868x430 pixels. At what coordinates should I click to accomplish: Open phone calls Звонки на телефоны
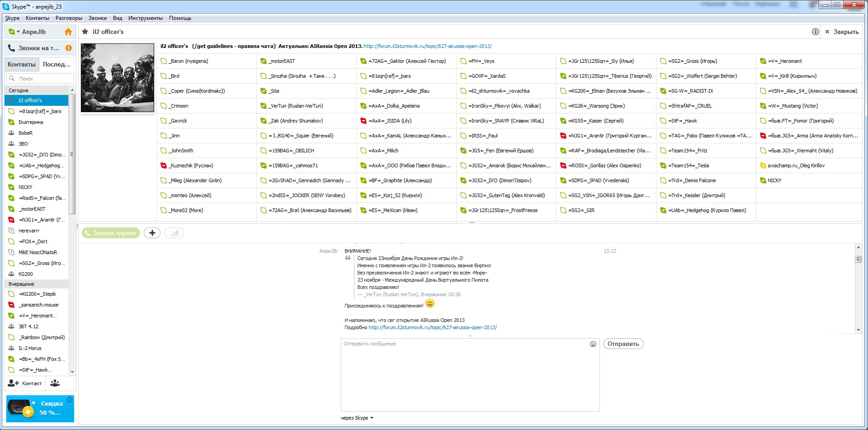pos(40,48)
